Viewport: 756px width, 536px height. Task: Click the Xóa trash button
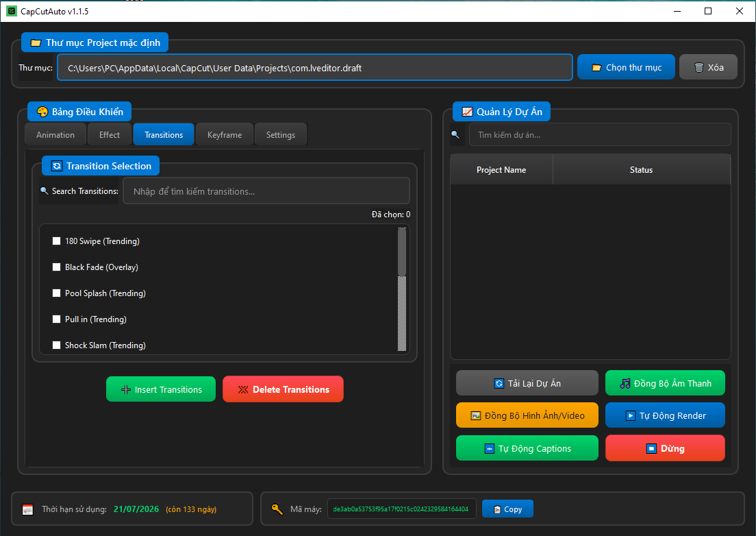click(708, 67)
